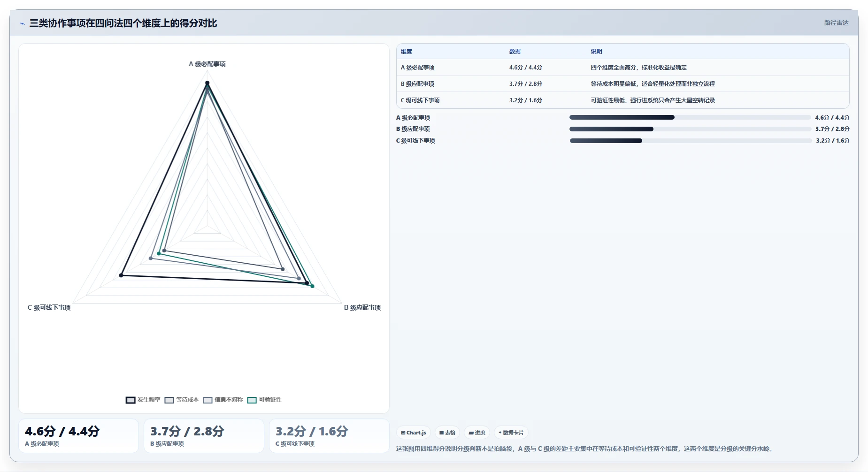Click the 维度 column header
868x472 pixels.
pyautogui.click(x=407, y=52)
